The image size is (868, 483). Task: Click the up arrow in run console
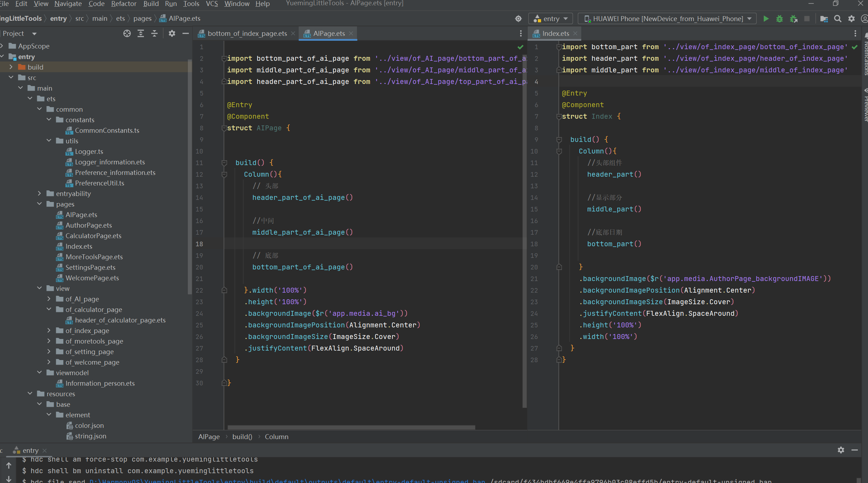(x=9, y=465)
